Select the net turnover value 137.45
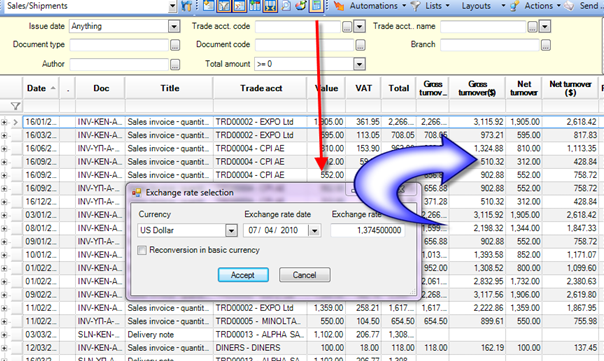Image resolution: width=604 pixels, height=361 pixels. pos(570,348)
